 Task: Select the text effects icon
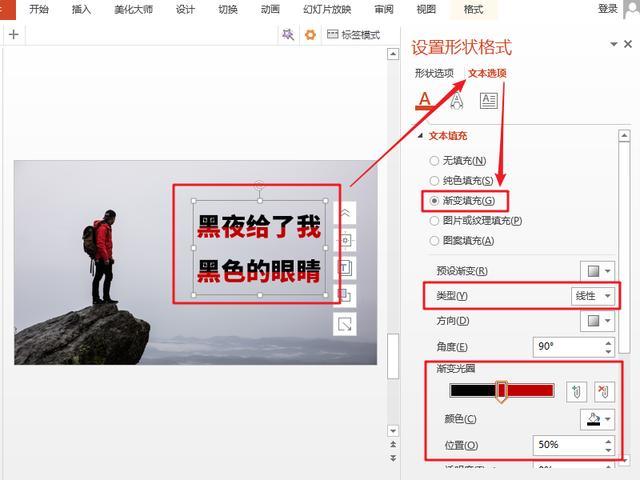pyautogui.click(x=456, y=100)
